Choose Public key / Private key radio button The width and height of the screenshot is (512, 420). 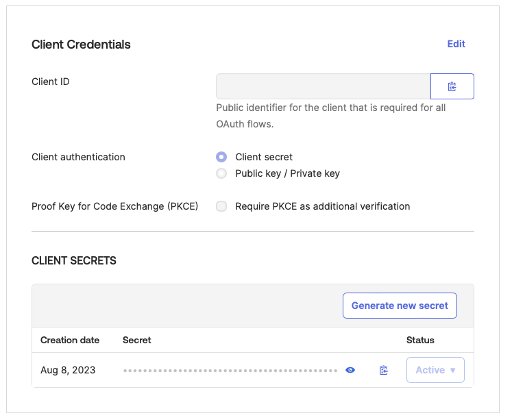221,173
